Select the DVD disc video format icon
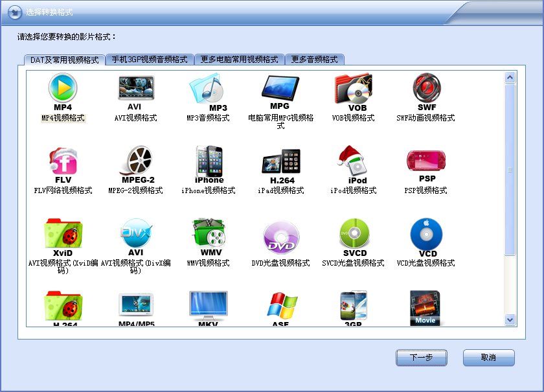544x392 pixels. [281, 237]
